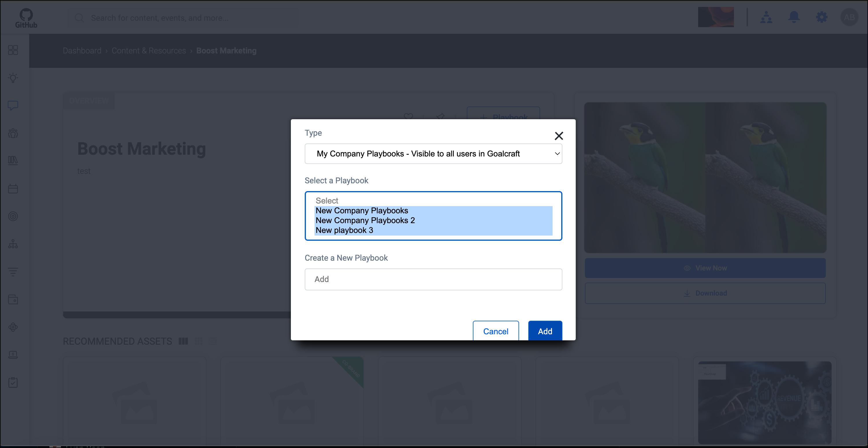This screenshot has height=448, width=868.
Task: Open the atom/support icon in sidebar
Action: (13, 327)
